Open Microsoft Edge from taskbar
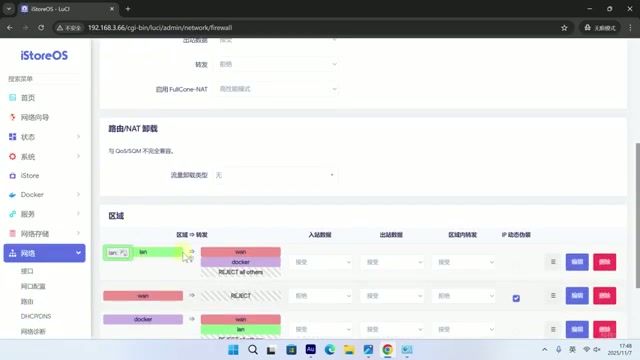The height and width of the screenshot is (360, 640). (x=330, y=350)
